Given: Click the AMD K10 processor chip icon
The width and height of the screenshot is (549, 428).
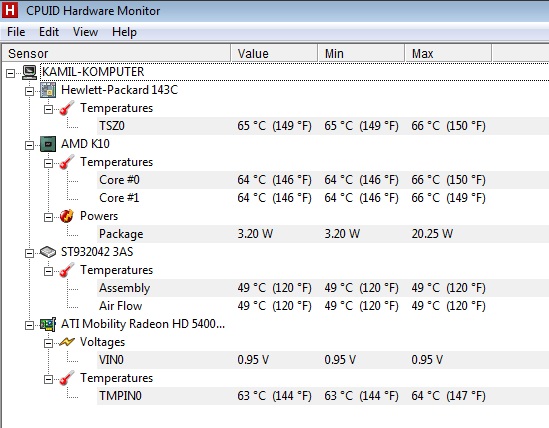Looking at the screenshot, I should point(48,144).
